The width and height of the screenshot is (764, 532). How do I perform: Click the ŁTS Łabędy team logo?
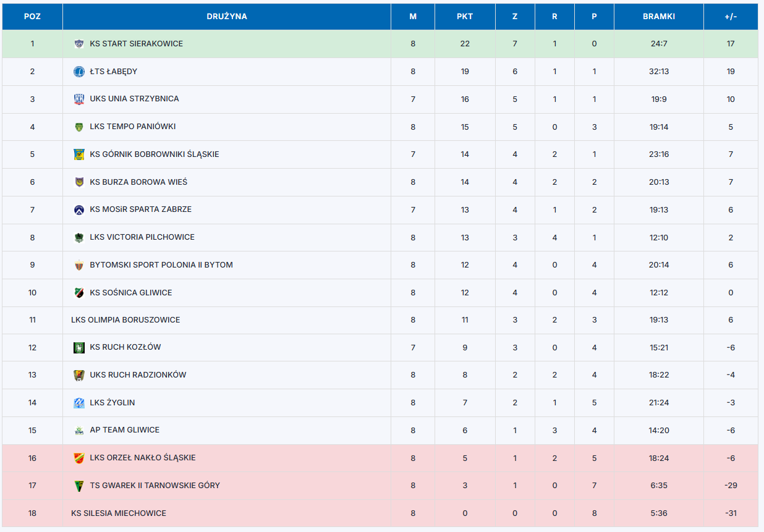click(x=79, y=72)
